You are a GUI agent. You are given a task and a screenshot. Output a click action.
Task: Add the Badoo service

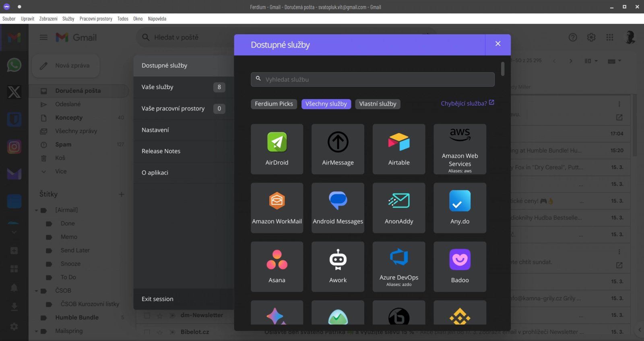click(460, 267)
